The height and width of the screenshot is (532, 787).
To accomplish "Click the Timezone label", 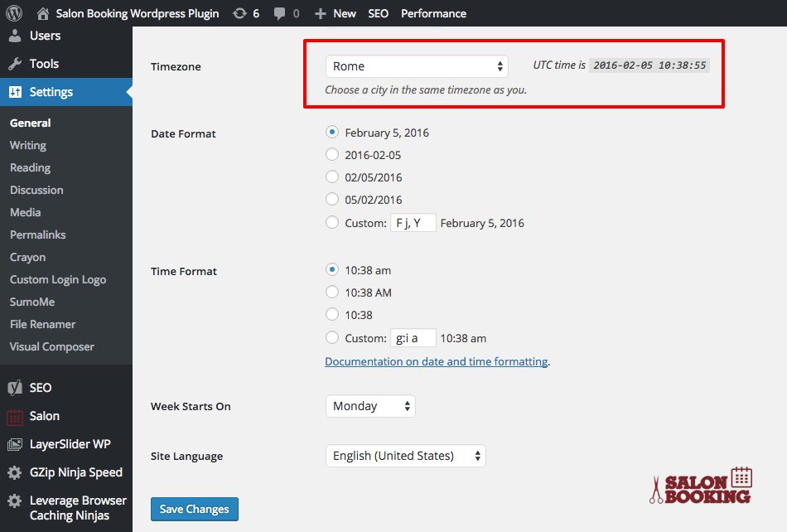I will pos(176,67).
